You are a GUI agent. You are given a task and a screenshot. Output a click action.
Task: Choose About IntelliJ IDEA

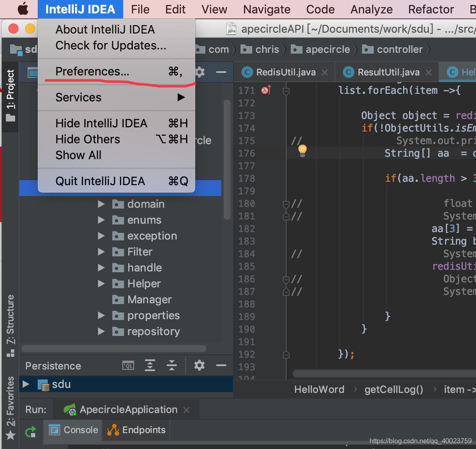(116, 29)
